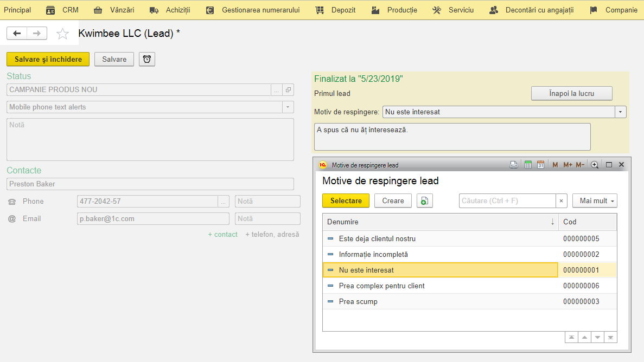Viewport: 644px width, 362px height.
Task: Click the M- memory subtract button
Action: coord(580,165)
